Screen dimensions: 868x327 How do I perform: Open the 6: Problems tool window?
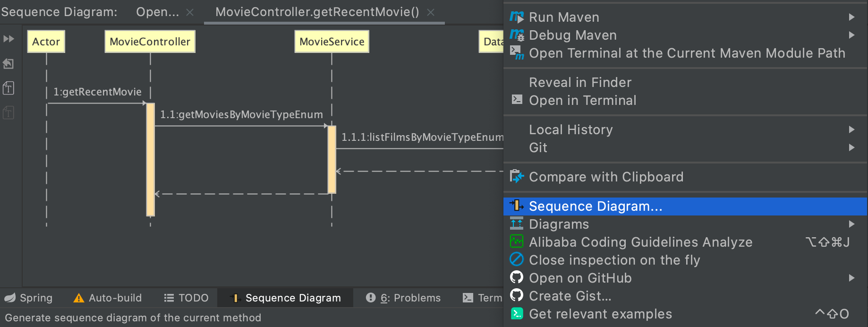(x=403, y=298)
